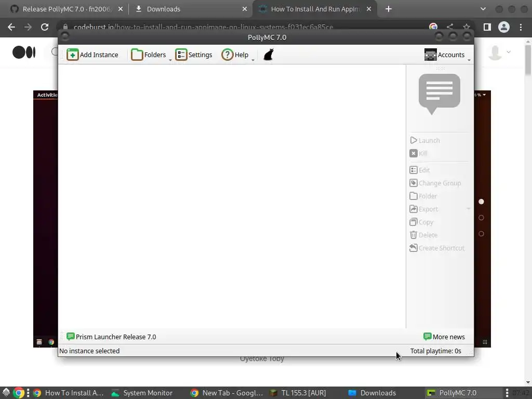Open the browser profile avatar
This screenshot has height=399, width=532.
504,27
